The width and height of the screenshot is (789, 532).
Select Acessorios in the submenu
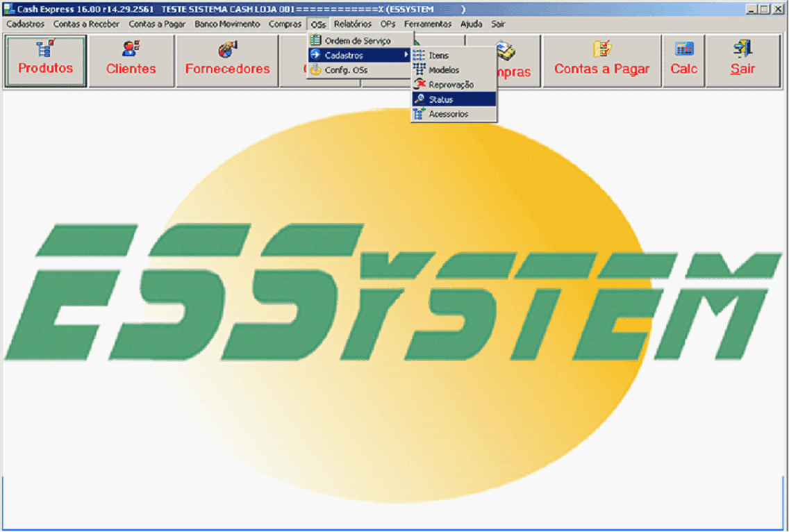tap(448, 114)
